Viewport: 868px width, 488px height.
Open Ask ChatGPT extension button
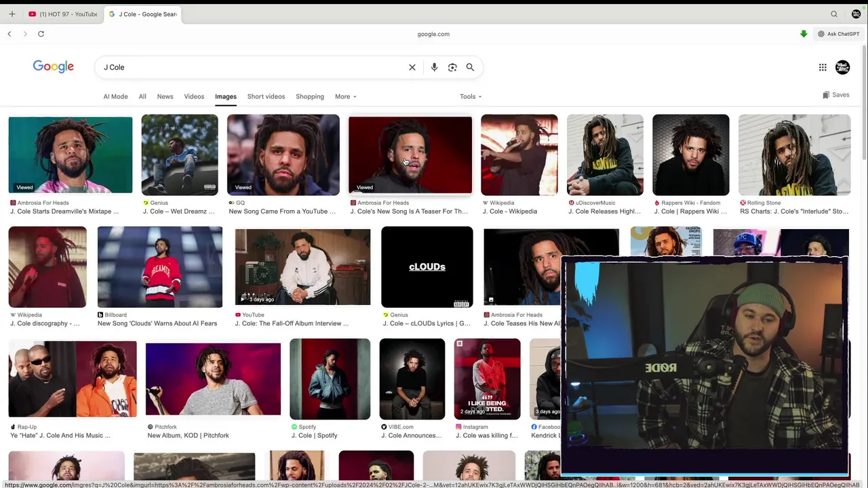coord(839,34)
